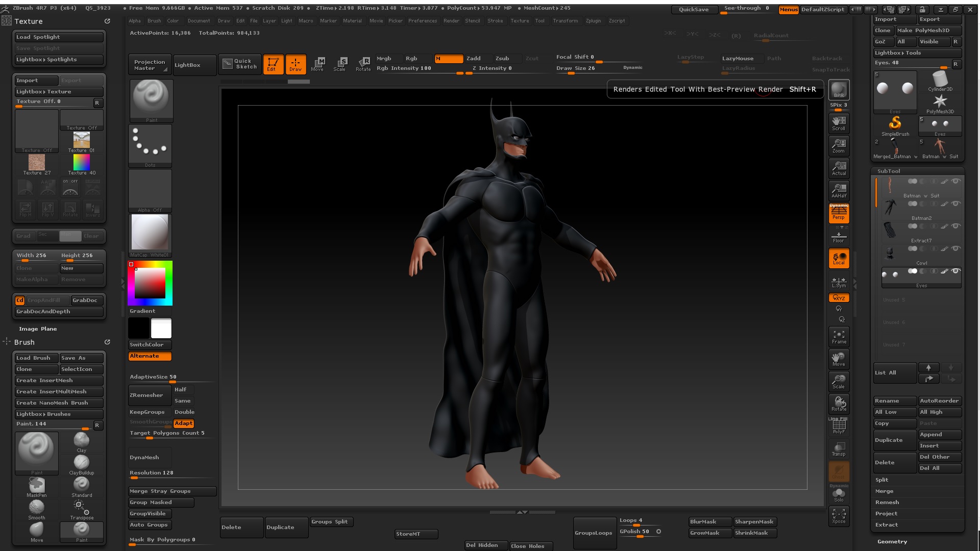Viewport: 980px width, 551px height.
Task: Expand the Extract section
Action: point(887,524)
